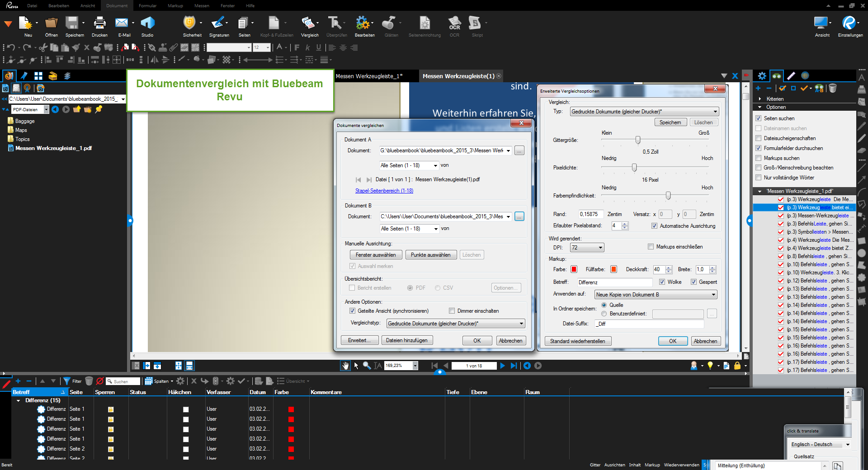Open Einstellungen in top right
The height and width of the screenshot is (470, 868).
(x=850, y=23)
